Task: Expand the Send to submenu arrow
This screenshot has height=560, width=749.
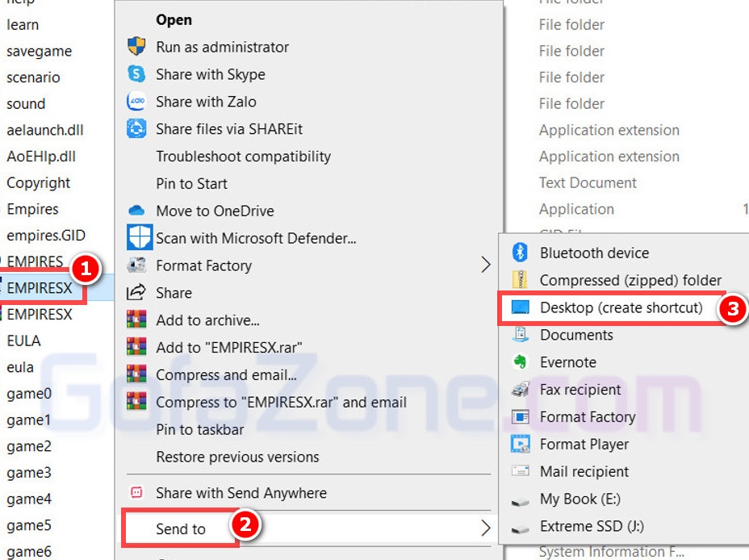Action: [x=485, y=529]
